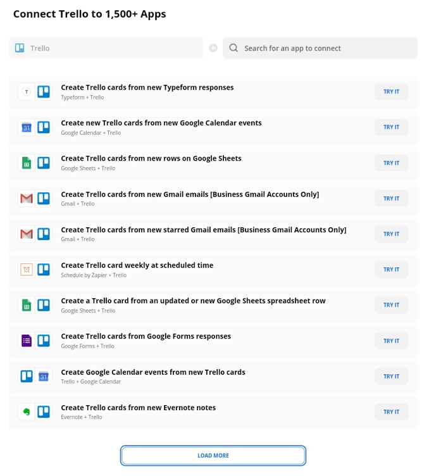448x476 pixels.
Task: Click the Evernote elephant icon
Action: click(x=27, y=412)
